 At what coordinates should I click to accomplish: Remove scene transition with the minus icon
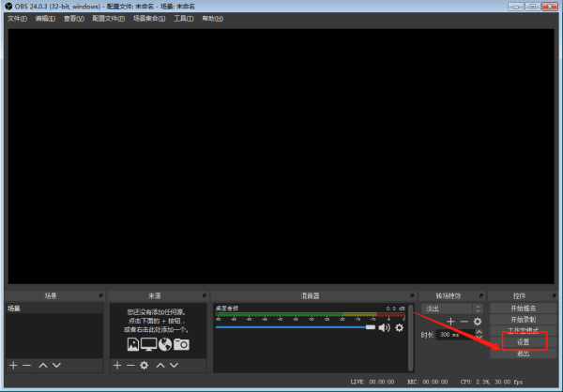pos(464,322)
